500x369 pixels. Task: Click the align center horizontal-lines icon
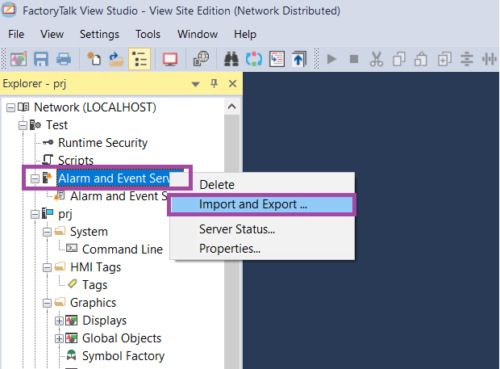click(467, 59)
